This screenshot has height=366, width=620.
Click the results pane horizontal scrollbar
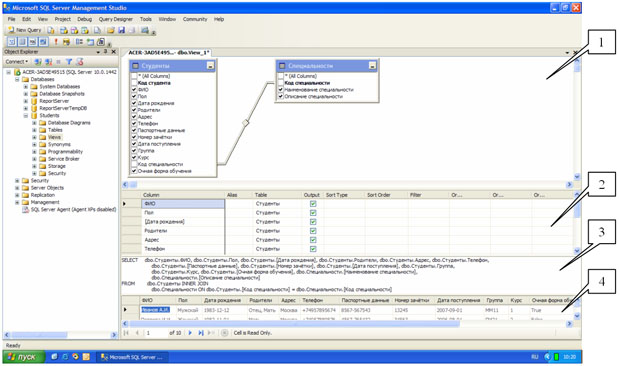point(348,324)
